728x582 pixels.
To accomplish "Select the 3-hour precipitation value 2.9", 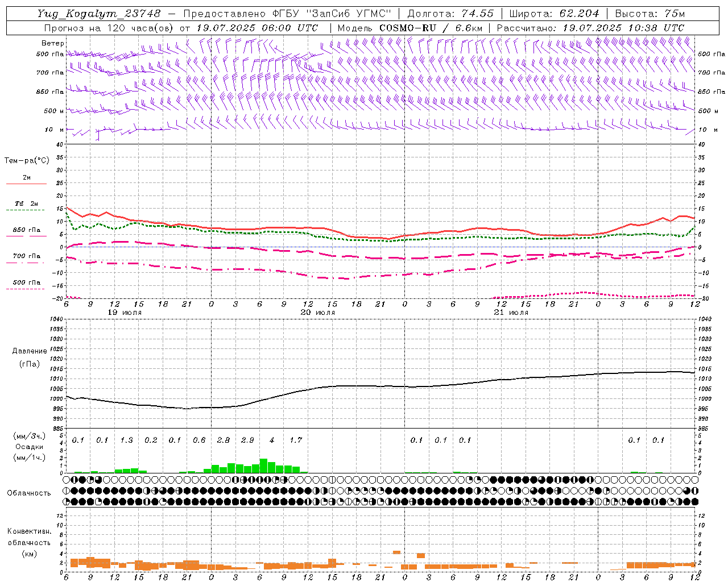I will tap(247, 440).
